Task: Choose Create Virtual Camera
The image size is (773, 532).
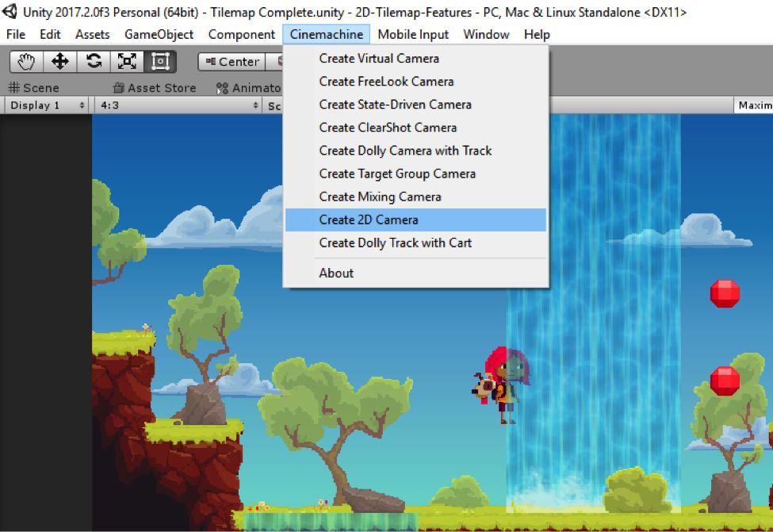Action: (415, 58)
